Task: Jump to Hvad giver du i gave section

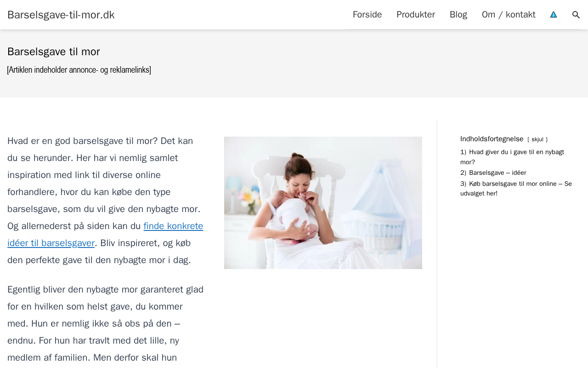Action: [x=512, y=157]
